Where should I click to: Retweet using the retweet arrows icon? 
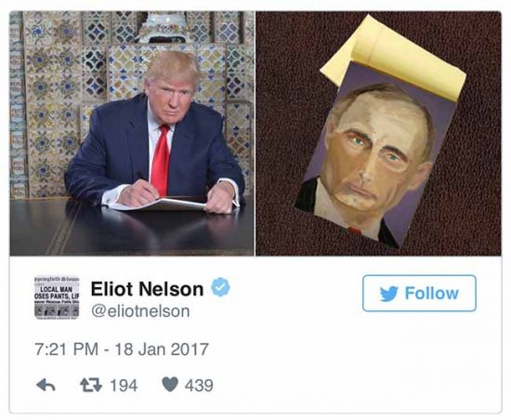[x=91, y=385]
